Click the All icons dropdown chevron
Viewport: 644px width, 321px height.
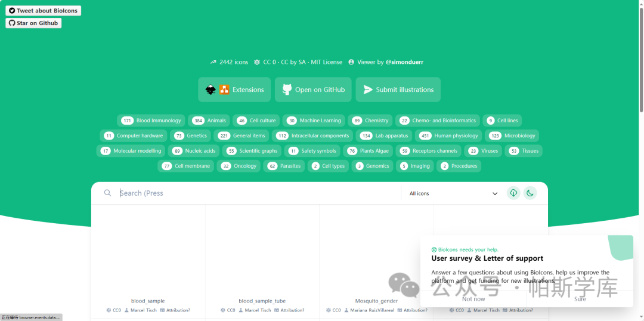495,193
